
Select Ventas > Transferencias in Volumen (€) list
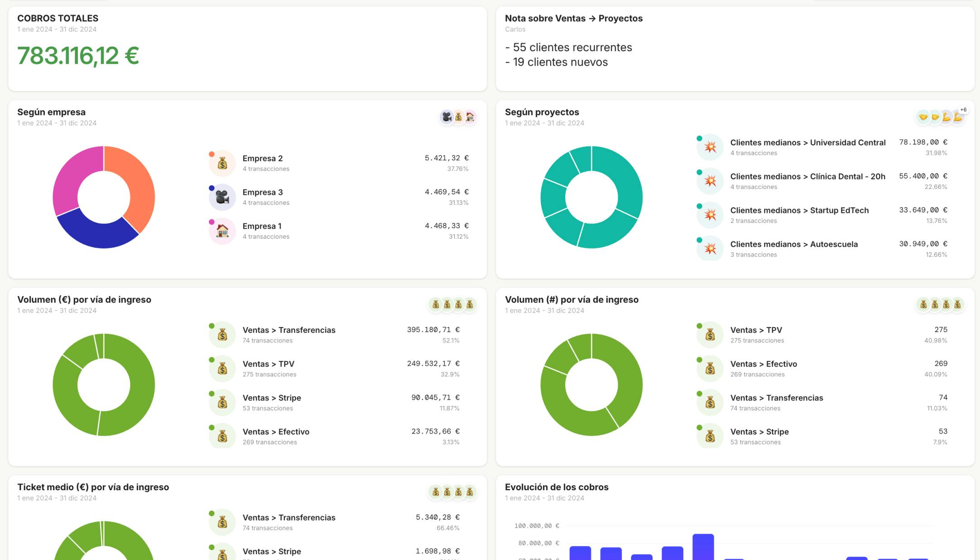coord(289,330)
